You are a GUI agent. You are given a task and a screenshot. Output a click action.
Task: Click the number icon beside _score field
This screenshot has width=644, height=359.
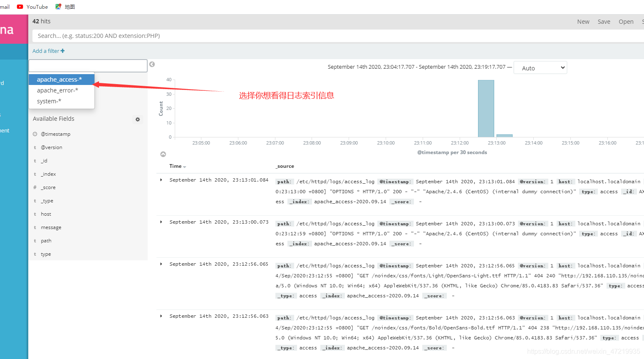click(35, 187)
